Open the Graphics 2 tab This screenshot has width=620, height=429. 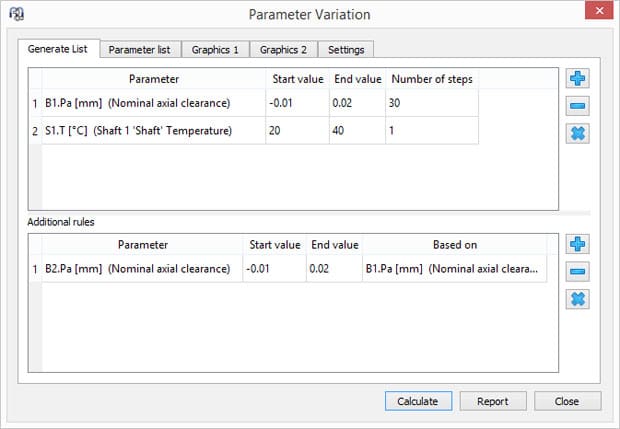point(283,50)
